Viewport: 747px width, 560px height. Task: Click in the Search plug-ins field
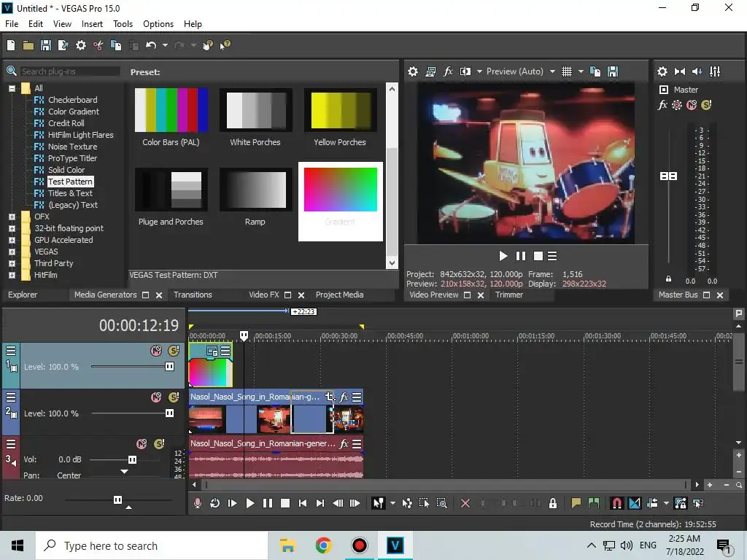click(x=70, y=71)
